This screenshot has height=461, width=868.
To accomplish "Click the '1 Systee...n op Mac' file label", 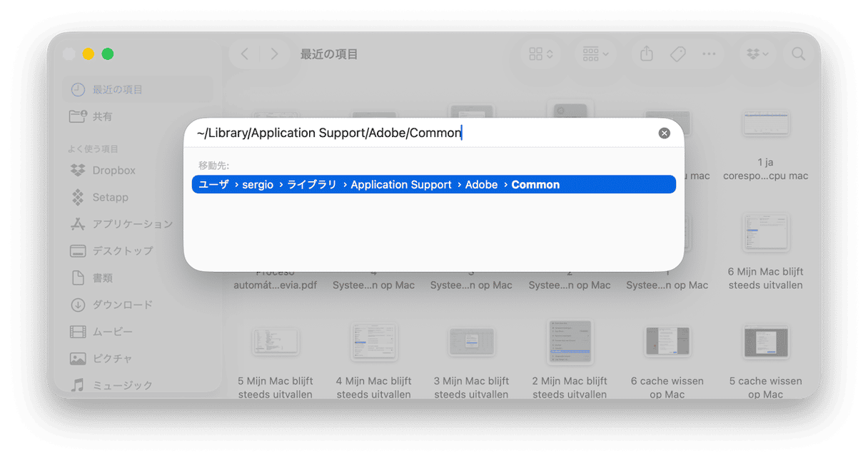I will click(x=667, y=285).
